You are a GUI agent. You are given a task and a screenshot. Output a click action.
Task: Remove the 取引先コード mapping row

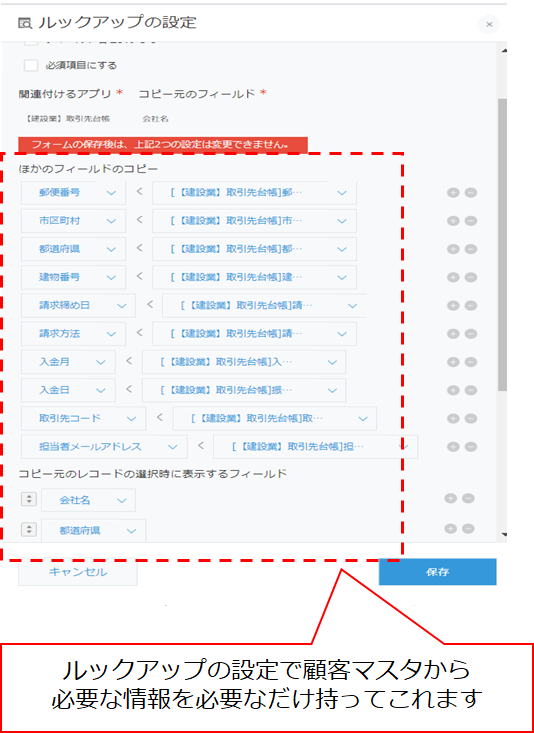click(470, 418)
